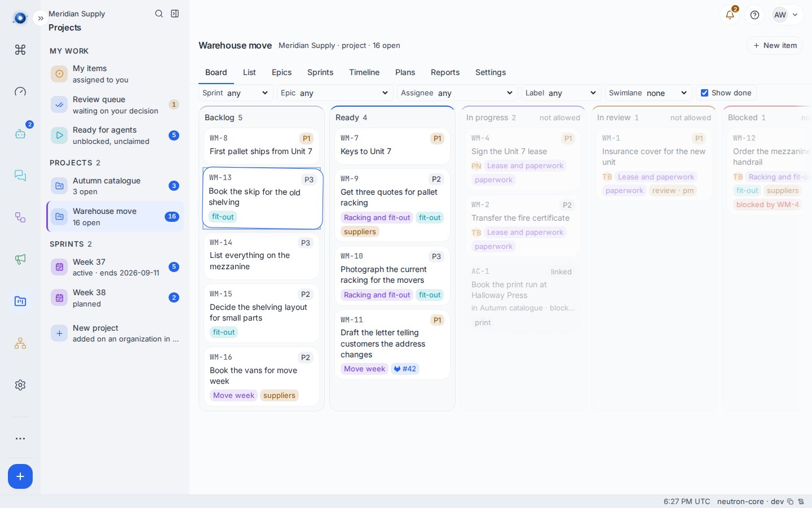Open the agents robot icon in rail

point(20,134)
